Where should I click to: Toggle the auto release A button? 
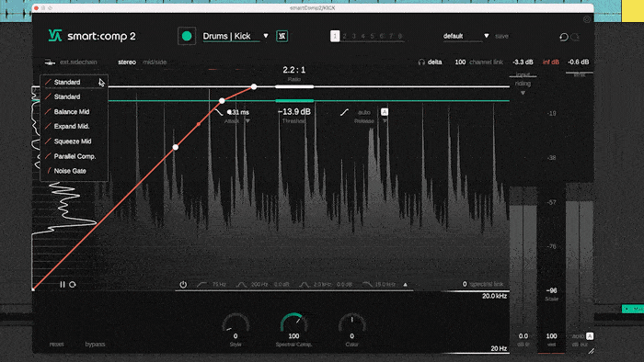(385, 111)
